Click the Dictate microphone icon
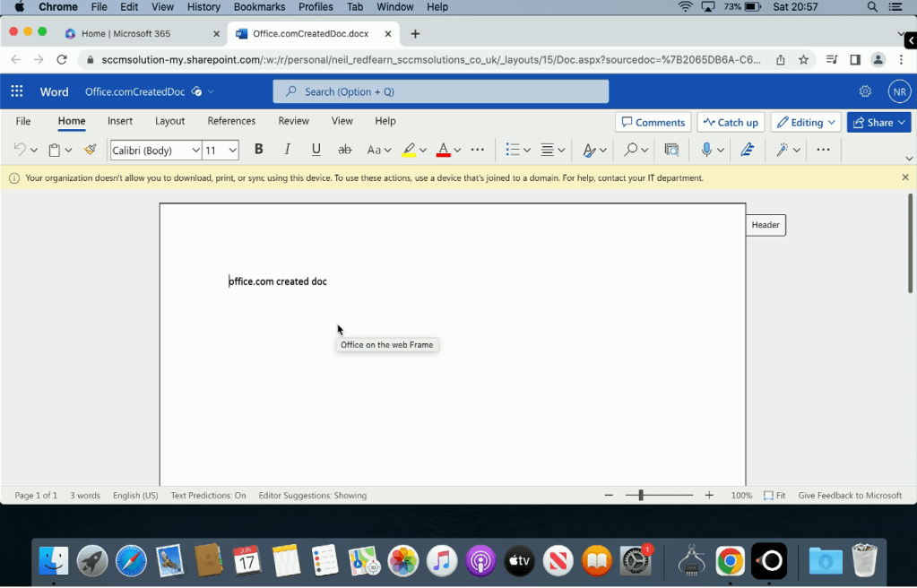The image size is (917, 588). click(x=706, y=150)
